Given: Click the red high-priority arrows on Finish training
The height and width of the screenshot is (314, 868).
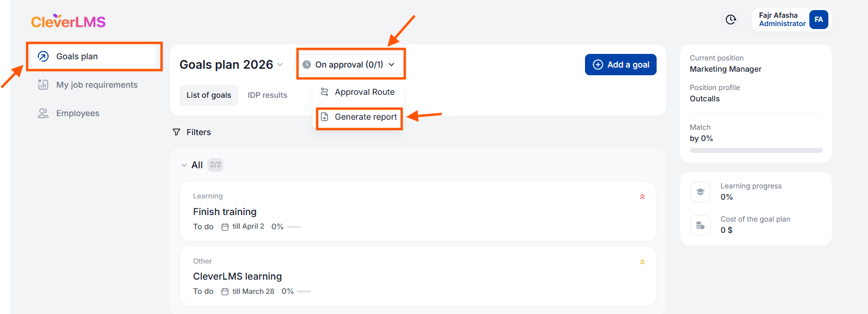Looking at the screenshot, I should (642, 197).
